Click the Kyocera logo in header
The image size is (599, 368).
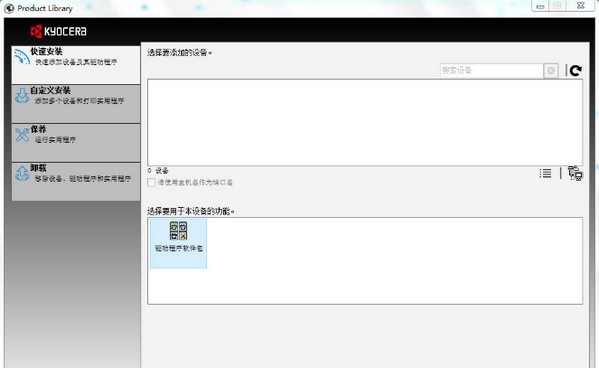coord(58,31)
